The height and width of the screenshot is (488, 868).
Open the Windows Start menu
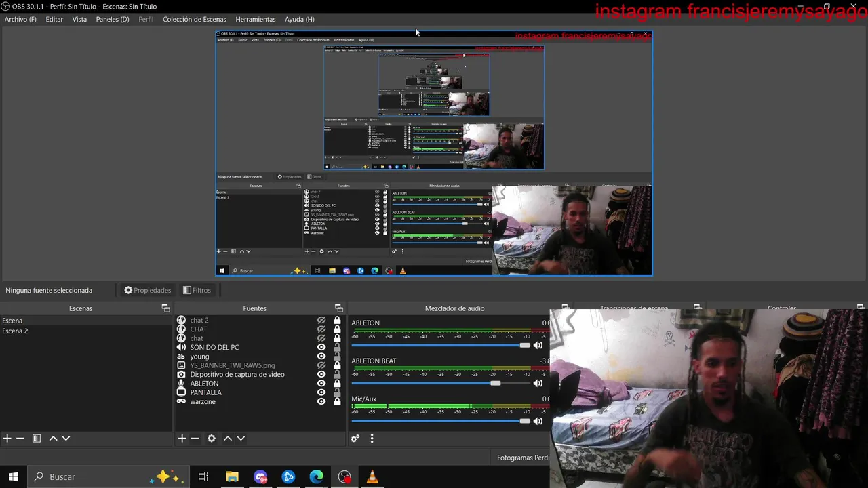coord(13,477)
